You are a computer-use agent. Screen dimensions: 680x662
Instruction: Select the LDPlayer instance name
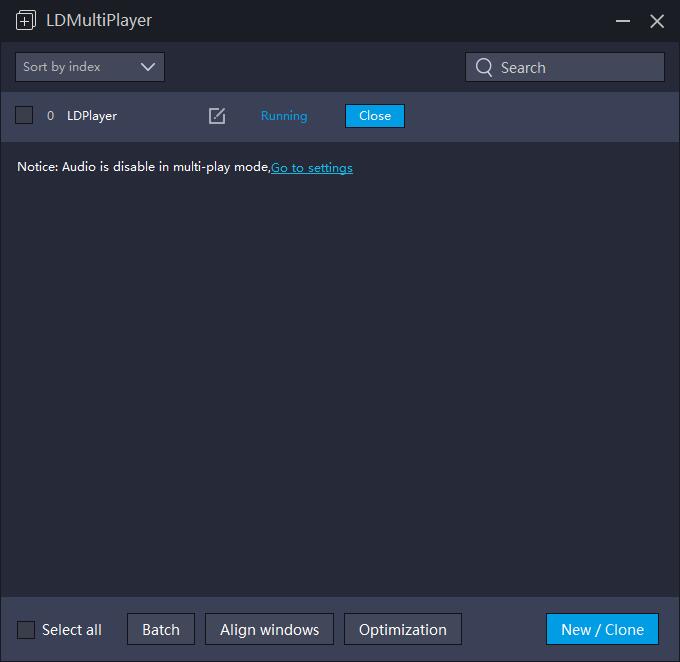(x=92, y=116)
